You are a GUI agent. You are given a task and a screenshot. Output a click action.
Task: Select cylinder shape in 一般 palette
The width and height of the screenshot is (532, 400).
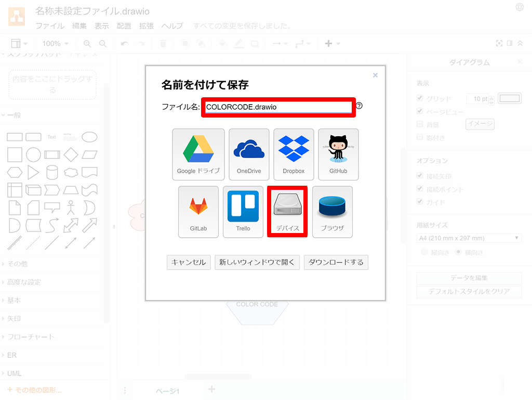[x=52, y=173]
